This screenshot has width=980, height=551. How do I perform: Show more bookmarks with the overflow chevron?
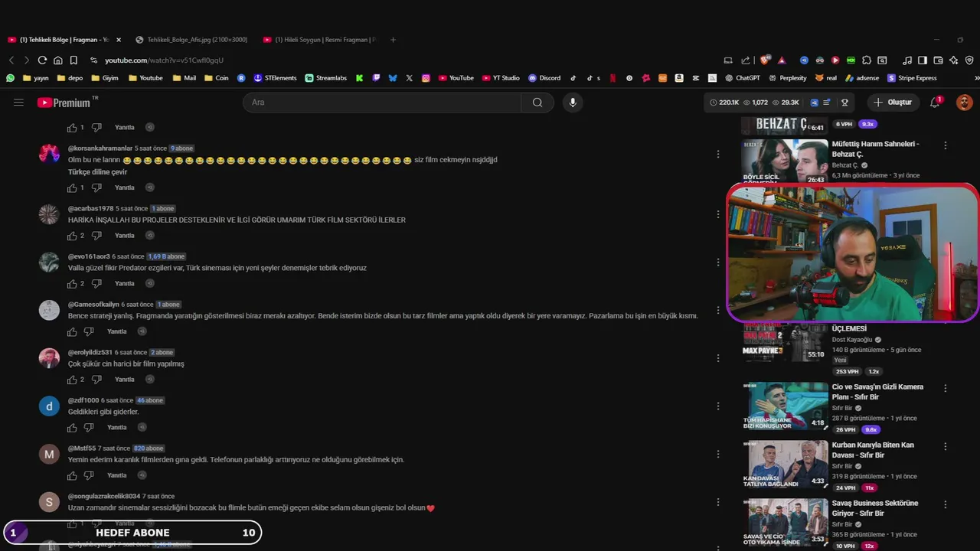(976, 78)
